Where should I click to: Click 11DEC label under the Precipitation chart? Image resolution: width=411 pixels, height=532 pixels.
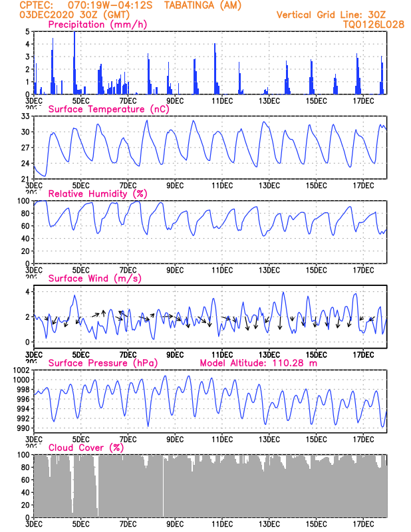(222, 101)
